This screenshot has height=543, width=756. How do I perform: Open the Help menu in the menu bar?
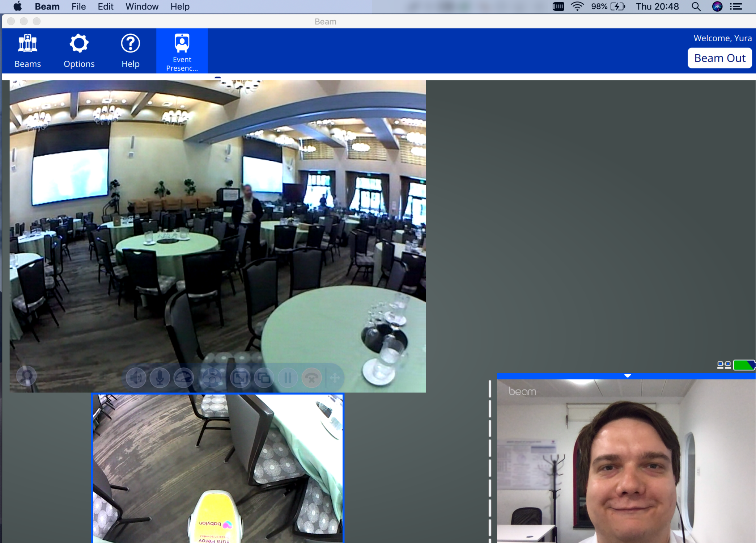[x=180, y=7]
